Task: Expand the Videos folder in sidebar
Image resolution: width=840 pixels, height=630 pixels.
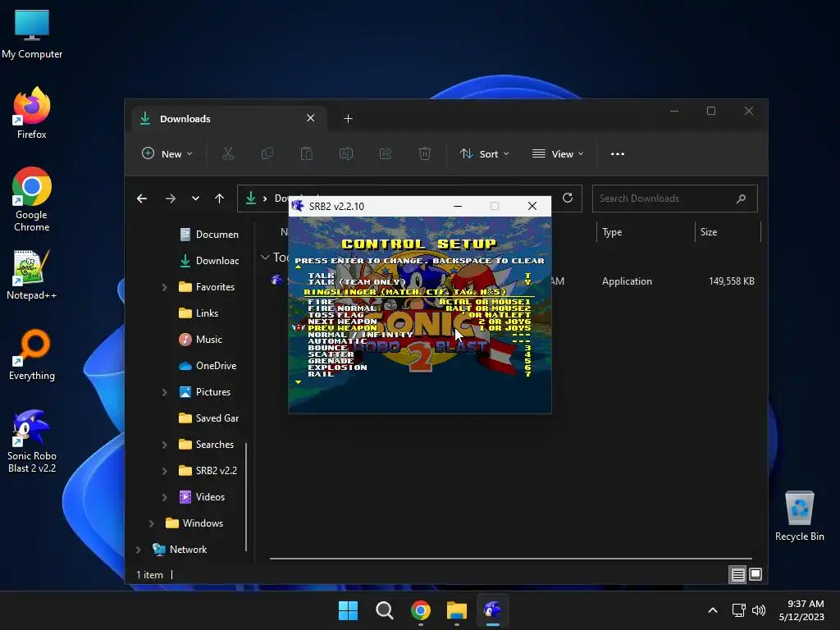Action: (x=164, y=497)
